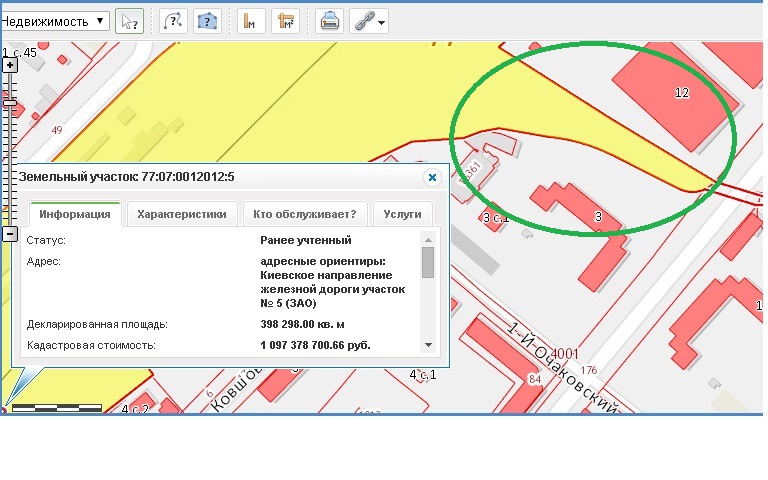Zoom in with the plus button
Viewport: 768px width, 480px height.
point(10,65)
